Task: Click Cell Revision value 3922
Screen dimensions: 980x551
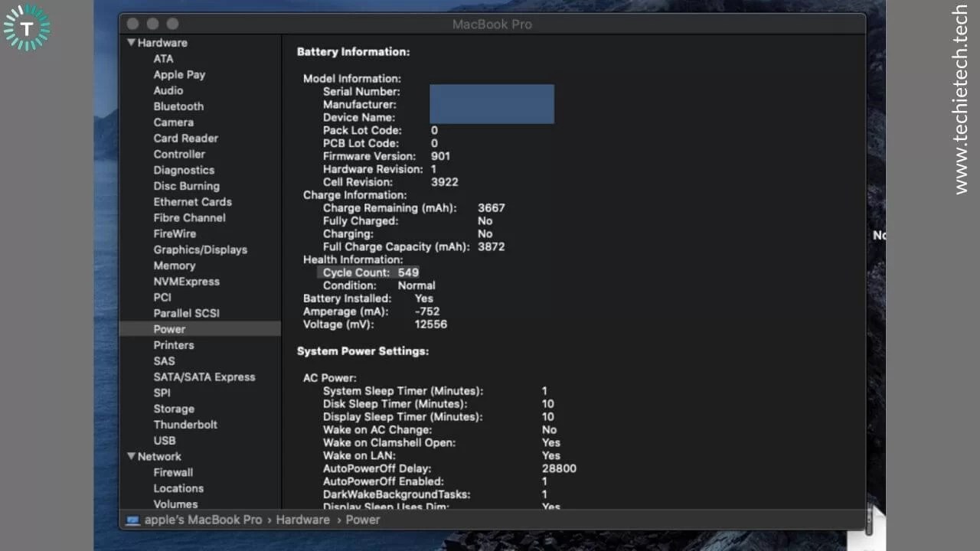Action: tap(445, 182)
